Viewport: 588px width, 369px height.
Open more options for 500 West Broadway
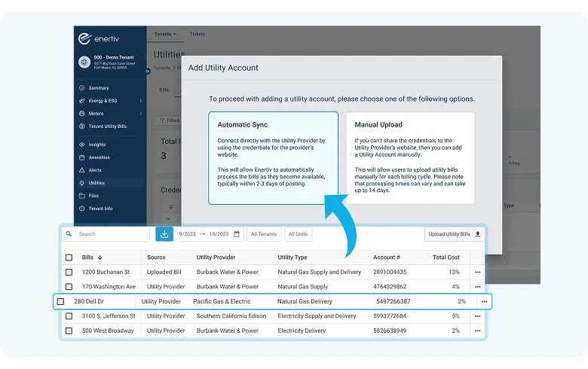pos(477,331)
